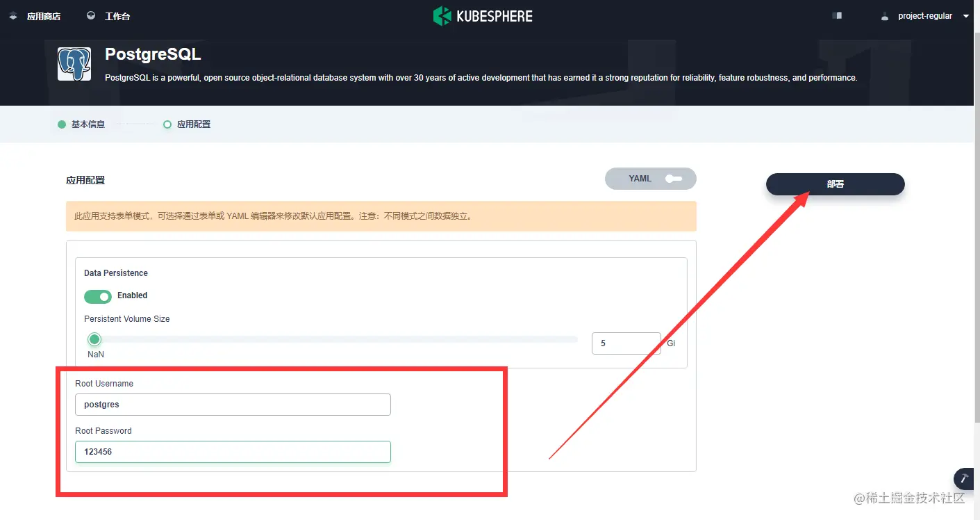Screen dimensions: 980x520
Task: Click the PostgreSQL elephant app icon
Action: click(x=74, y=64)
